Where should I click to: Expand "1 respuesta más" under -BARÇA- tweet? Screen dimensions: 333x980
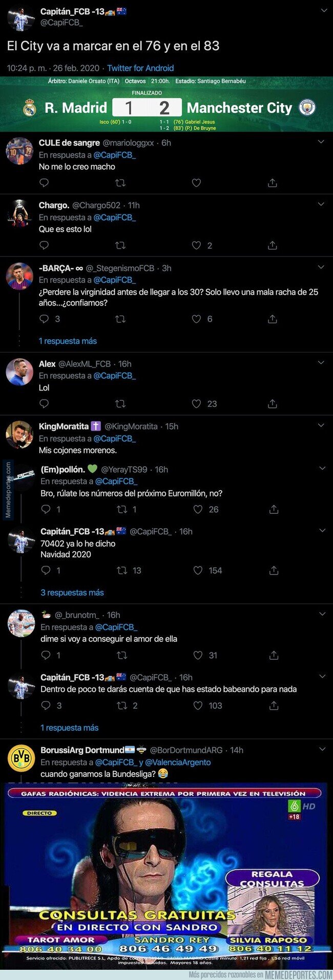coord(68,341)
